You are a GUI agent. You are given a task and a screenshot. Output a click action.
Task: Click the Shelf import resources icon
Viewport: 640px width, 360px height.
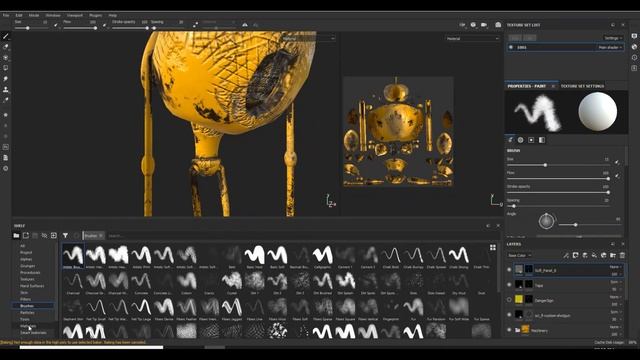pyautogui.click(x=53, y=236)
